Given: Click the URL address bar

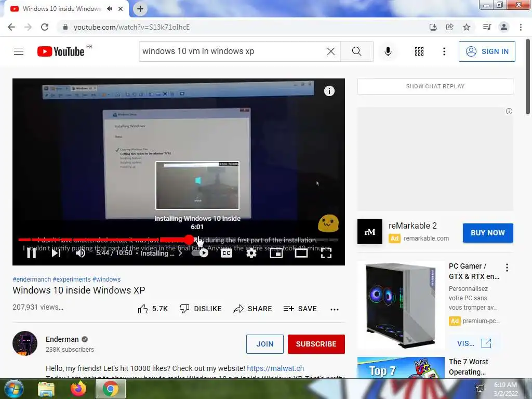Looking at the screenshot, I should (x=237, y=27).
